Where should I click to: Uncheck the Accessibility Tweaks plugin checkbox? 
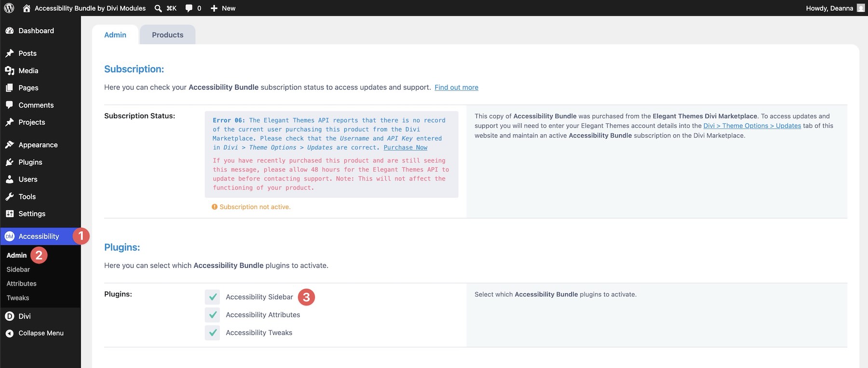click(x=213, y=333)
